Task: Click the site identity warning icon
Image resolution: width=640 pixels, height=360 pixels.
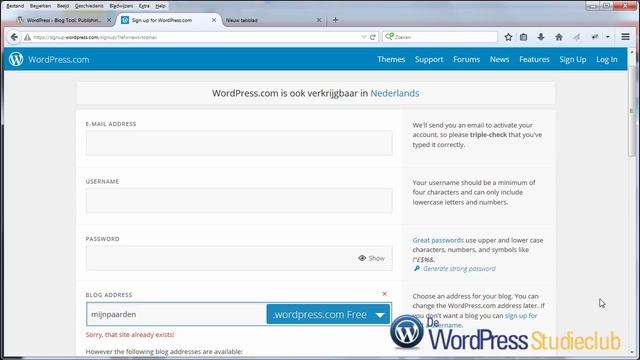Action: pyautogui.click(x=27, y=37)
